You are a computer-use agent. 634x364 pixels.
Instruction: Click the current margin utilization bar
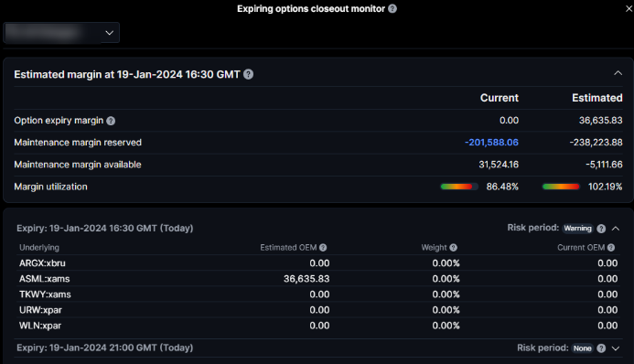(459, 187)
